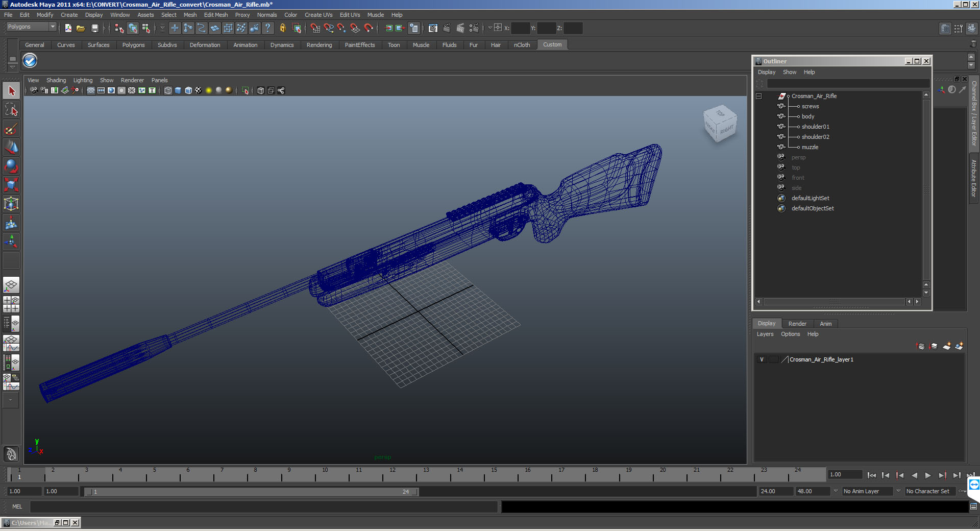
Task: Select the Soft Modification tool
Action: (11, 223)
